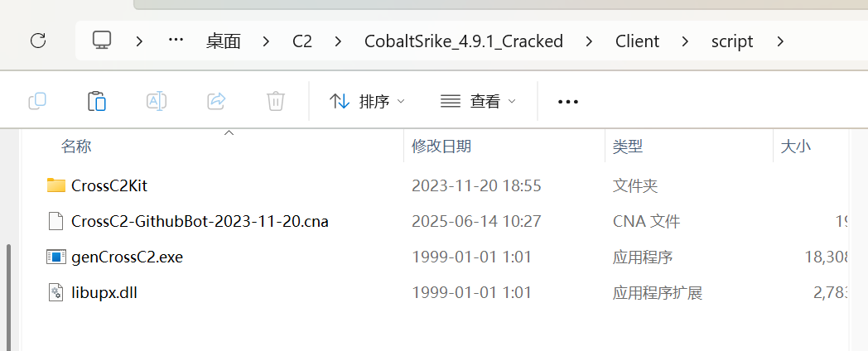Go to the 桌面 breadcrumb
Screen dimensions: 868x351
(x=223, y=41)
